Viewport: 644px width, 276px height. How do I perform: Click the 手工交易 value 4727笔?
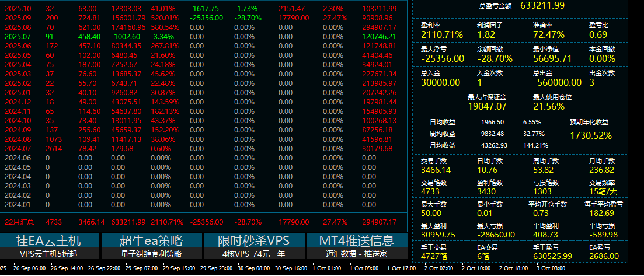pyautogui.click(x=434, y=256)
